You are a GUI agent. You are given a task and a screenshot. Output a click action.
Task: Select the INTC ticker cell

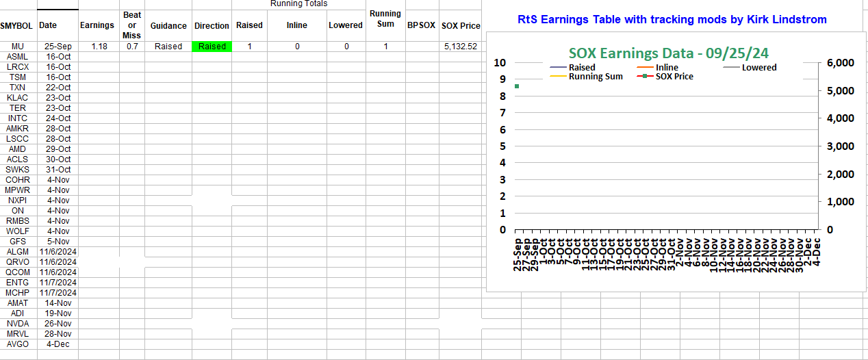click(x=18, y=118)
